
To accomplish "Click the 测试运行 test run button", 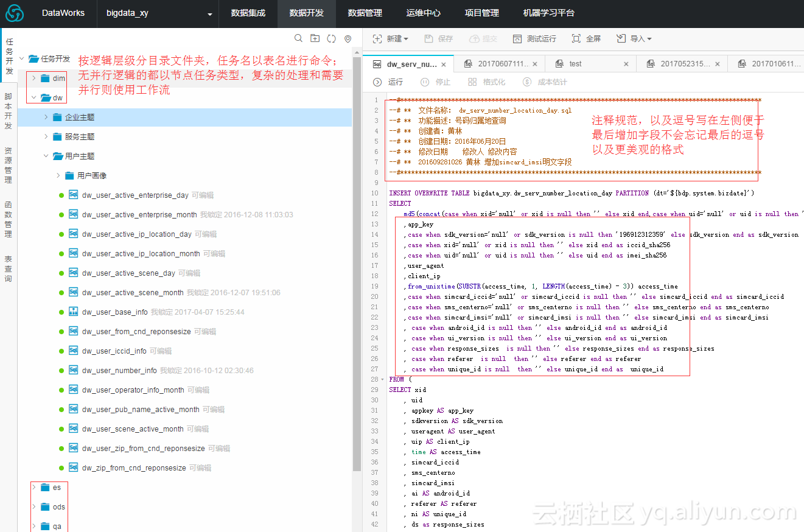I will pyautogui.click(x=534, y=38).
